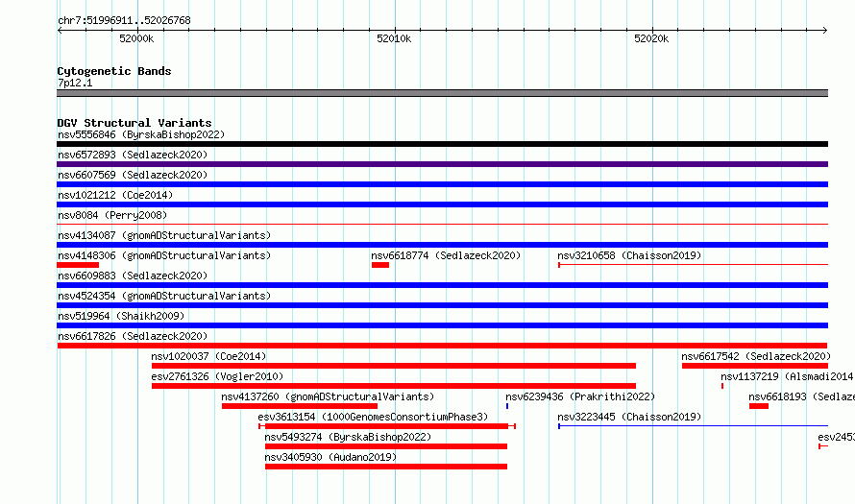Select the red bar under nsv1020037
The image size is (855, 504).
394,366
